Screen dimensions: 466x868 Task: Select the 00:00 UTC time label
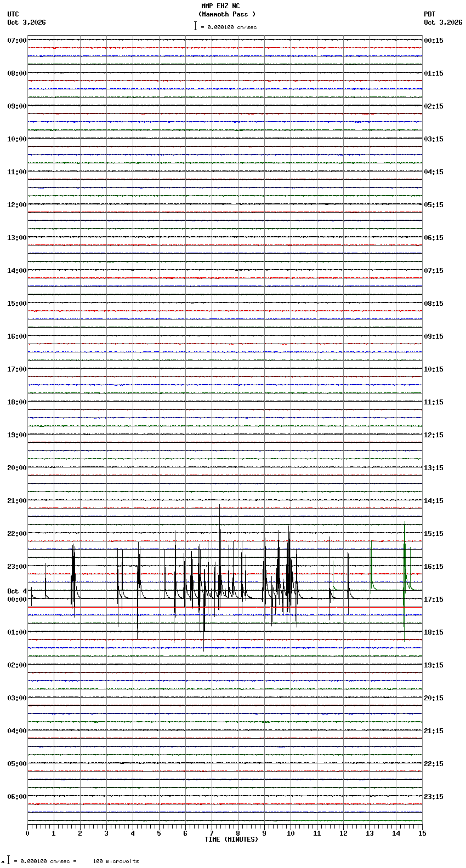pyautogui.click(x=16, y=599)
